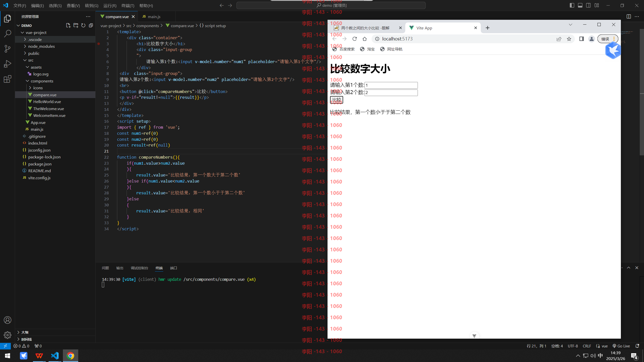Screen dimensions: 644x362
Task: Expand the 时间线 timeline section
Action: 55,339
